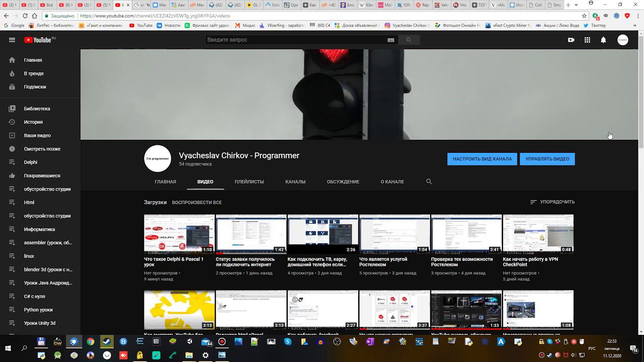This screenshot has width=644, height=362.
Task: Go to Главная in the sidebar
Action: click(40, 60)
